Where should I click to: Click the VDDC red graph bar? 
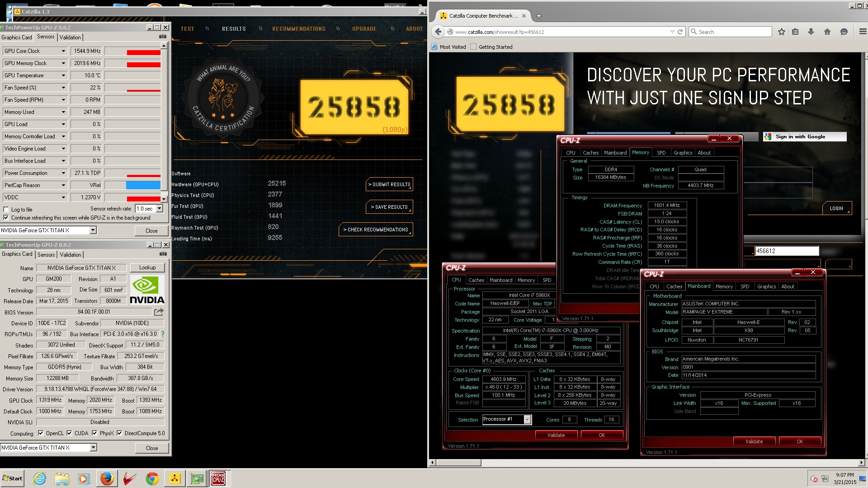(x=144, y=199)
